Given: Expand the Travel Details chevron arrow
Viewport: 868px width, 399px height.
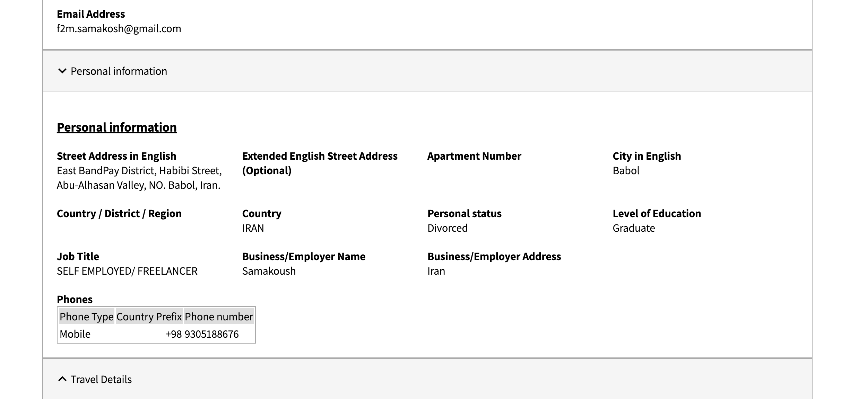Looking at the screenshot, I should (x=62, y=379).
